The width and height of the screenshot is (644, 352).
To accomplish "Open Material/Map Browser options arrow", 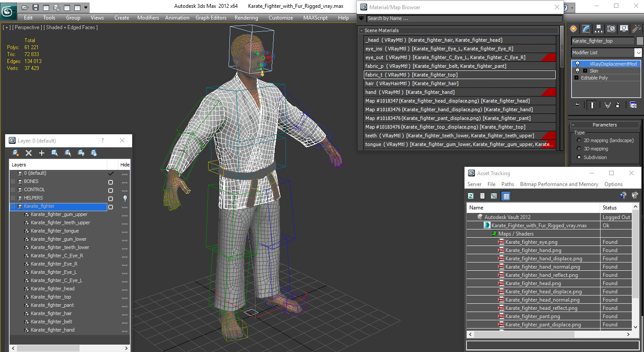I will 361,18.
